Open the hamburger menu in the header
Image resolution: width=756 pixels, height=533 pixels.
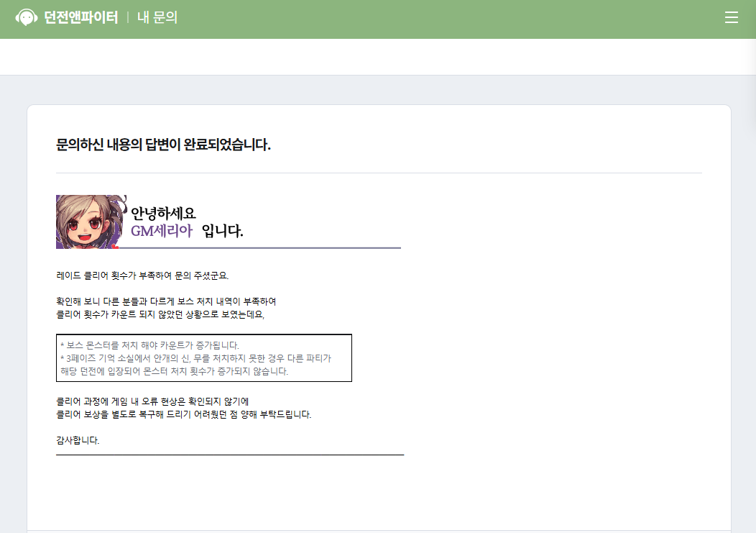(x=732, y=18)
